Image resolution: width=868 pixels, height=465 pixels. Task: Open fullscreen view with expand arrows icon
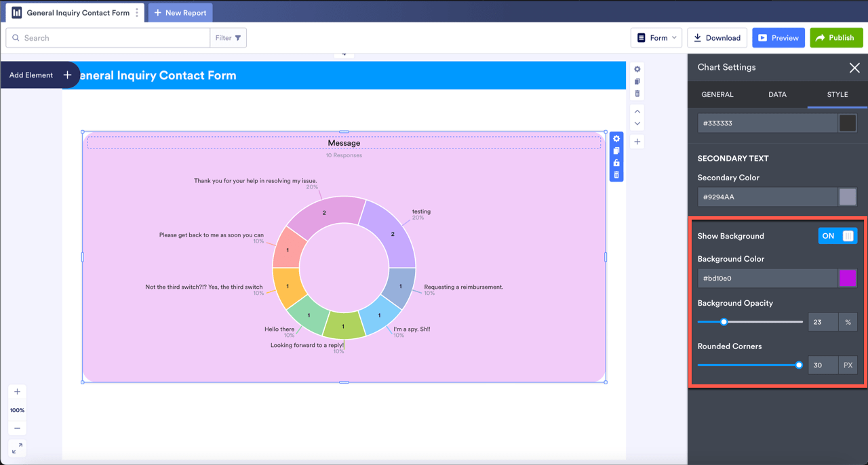click(x=17, y=448)
